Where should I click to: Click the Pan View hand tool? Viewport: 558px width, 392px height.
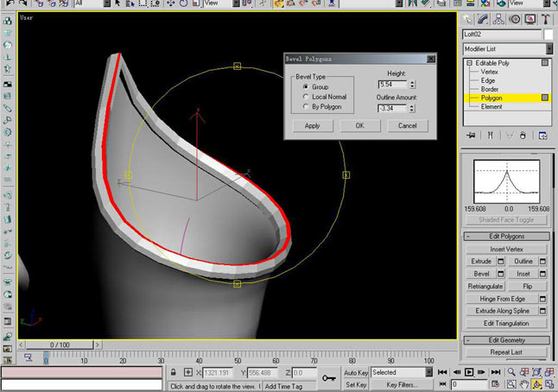click(x=524, y=384)
